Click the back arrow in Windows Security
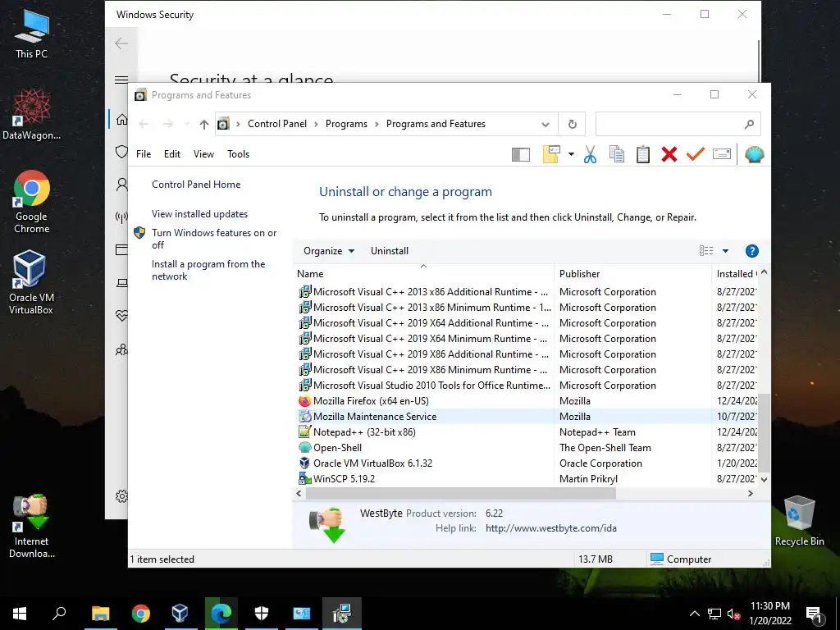The image size is (840, 630). (x=121, y=43)
